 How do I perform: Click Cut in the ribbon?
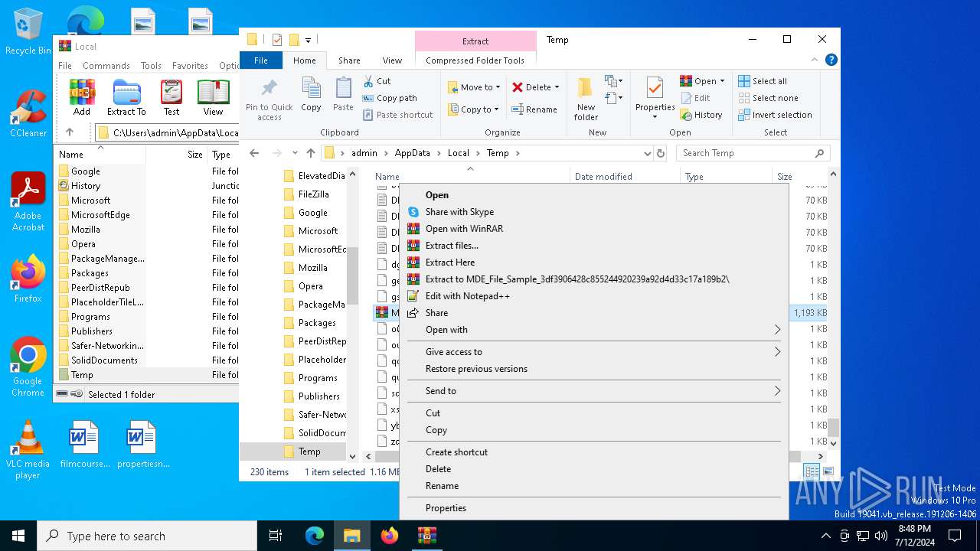click(x=377, y=81)
